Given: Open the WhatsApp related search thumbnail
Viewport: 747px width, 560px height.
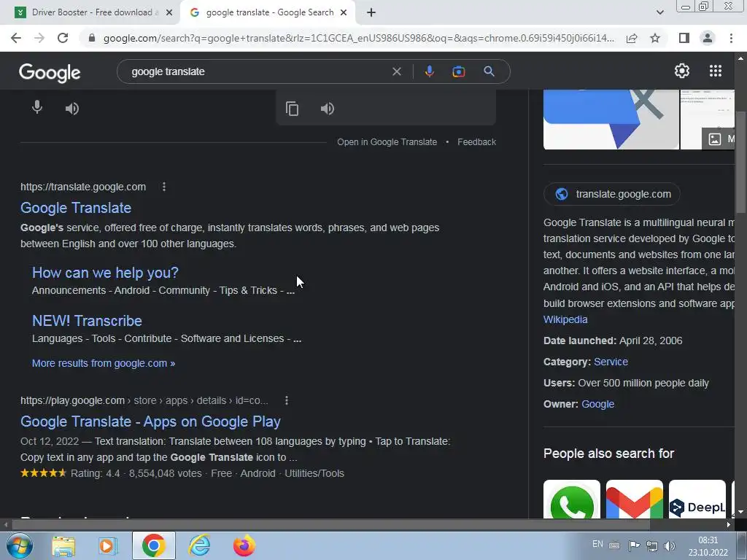Looking at the screenshot, I should [572, 499].
